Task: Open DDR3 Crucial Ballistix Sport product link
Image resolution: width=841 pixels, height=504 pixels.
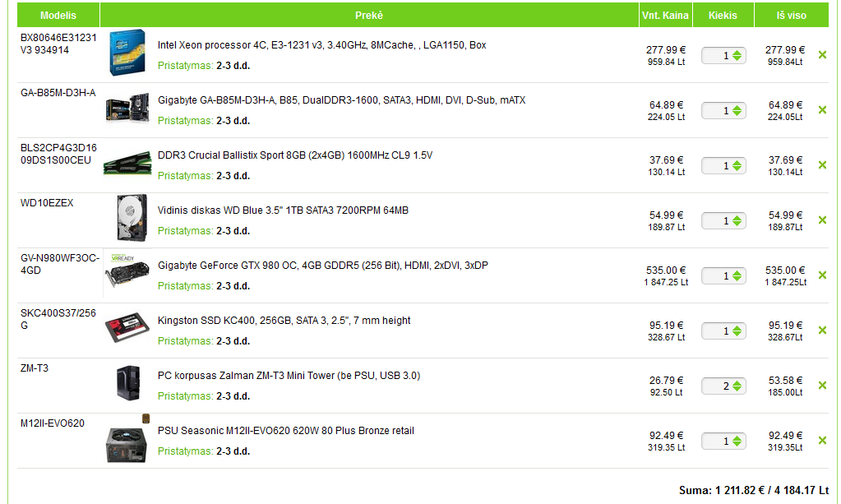Action: 295,155
